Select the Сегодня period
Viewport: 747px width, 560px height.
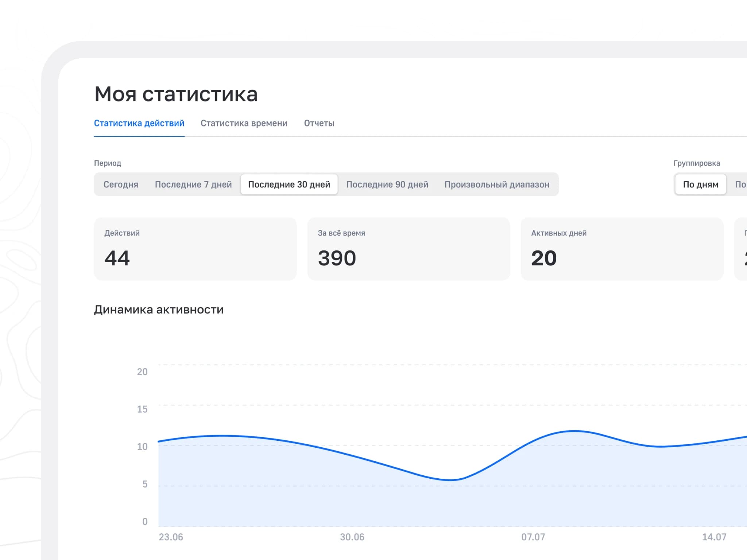121,184
